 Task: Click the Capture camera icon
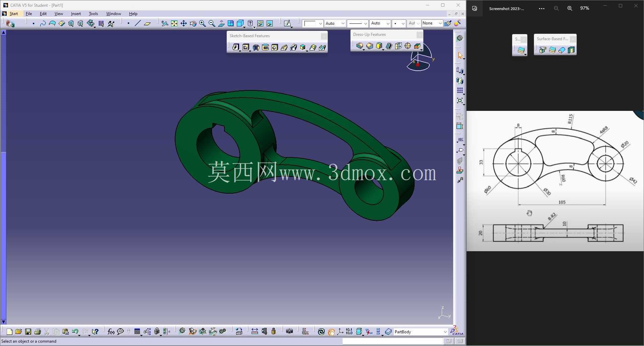point(289,332)
